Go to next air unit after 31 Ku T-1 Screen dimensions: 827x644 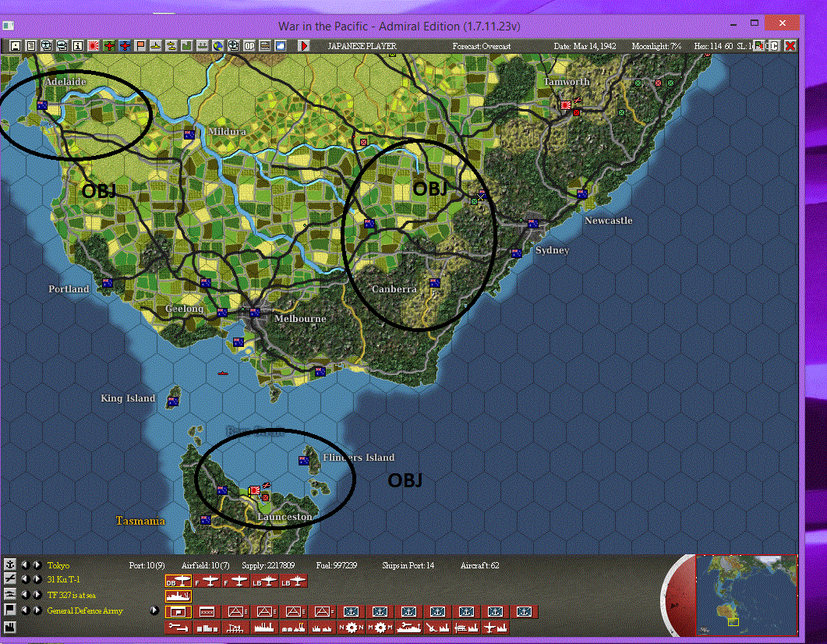[37, 579]
